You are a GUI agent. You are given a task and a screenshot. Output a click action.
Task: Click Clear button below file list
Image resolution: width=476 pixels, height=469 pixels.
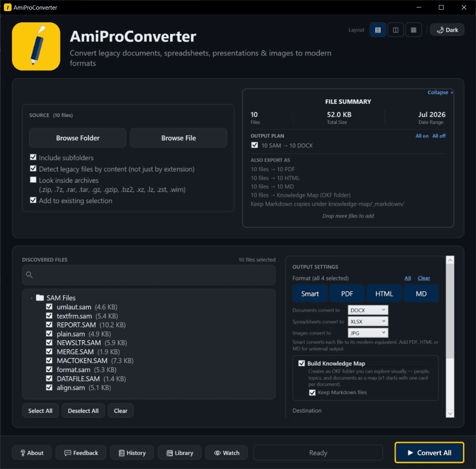point(120,411)
